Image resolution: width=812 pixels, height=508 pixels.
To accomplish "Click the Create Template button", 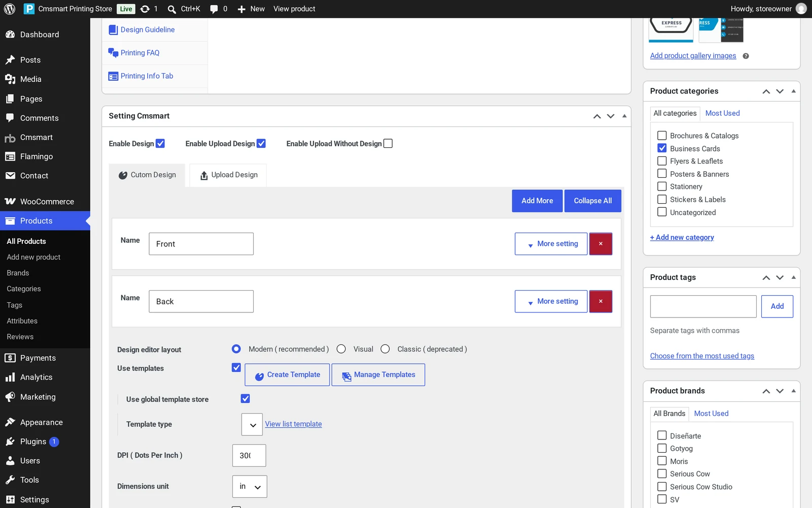I will tap(287, 375).
